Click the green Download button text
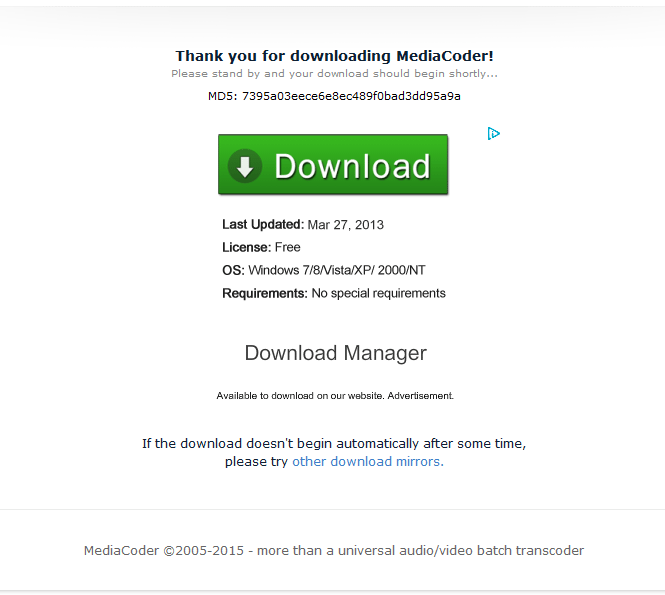Image resolution: width=665 pixels, height=595 pixels. tap(352, 166)
